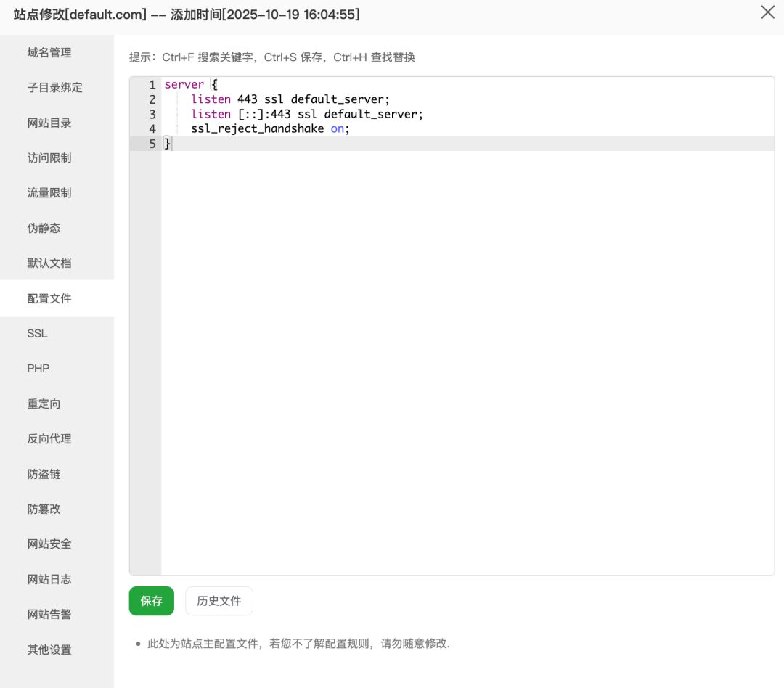Open the 子目录绑定 section
Viewport: 784px width, 688px height.
49,87
